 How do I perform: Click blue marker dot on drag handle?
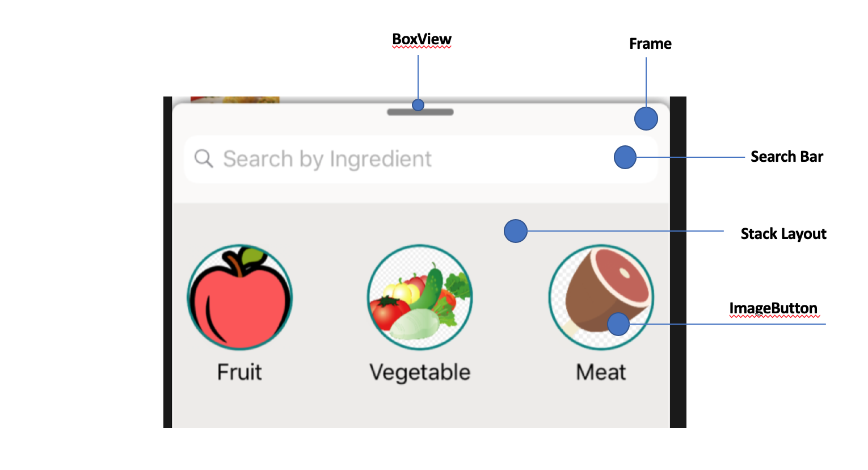(x=418, y=105)
